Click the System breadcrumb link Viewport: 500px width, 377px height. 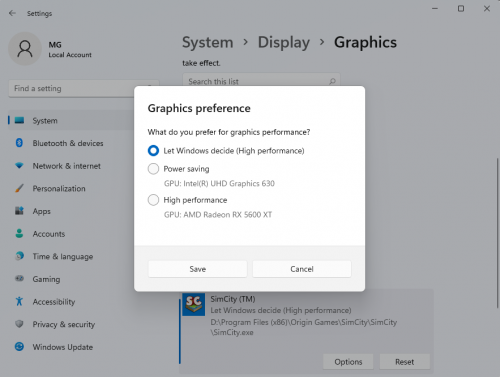(207, 42)
